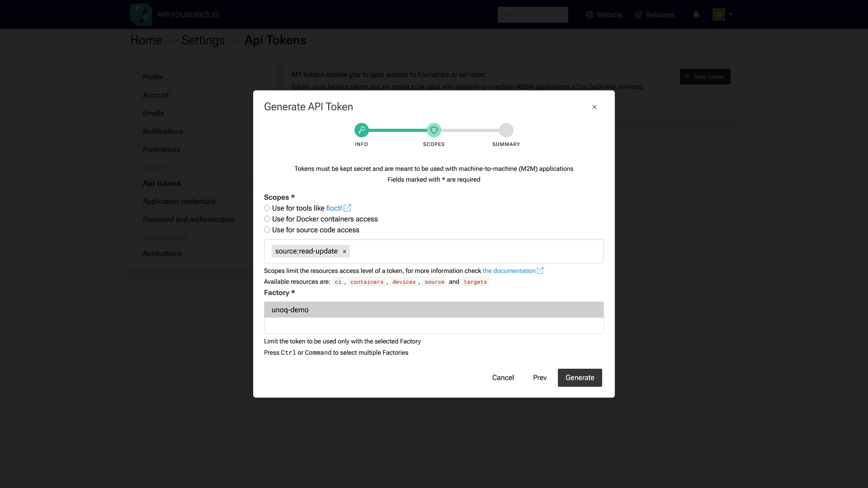Select 'Use for source code access'
The image size is (868, 488).
coord(267,230)
